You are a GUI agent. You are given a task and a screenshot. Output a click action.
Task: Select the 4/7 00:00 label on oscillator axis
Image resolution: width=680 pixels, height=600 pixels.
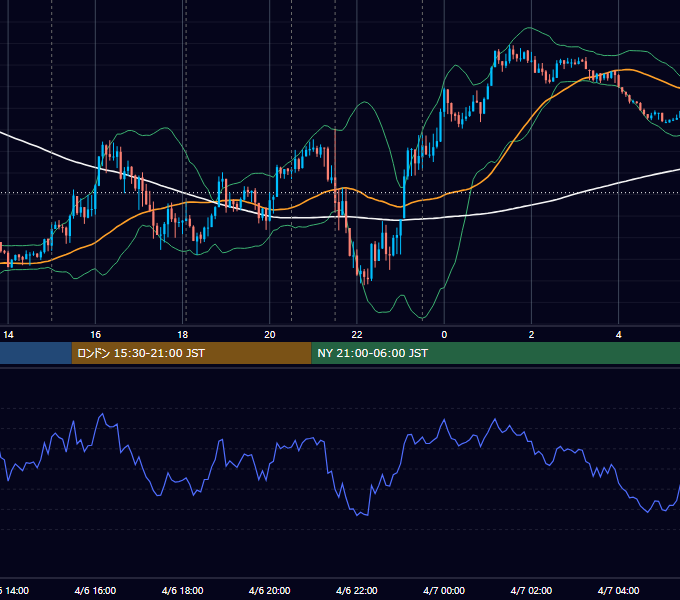[444, 590]
